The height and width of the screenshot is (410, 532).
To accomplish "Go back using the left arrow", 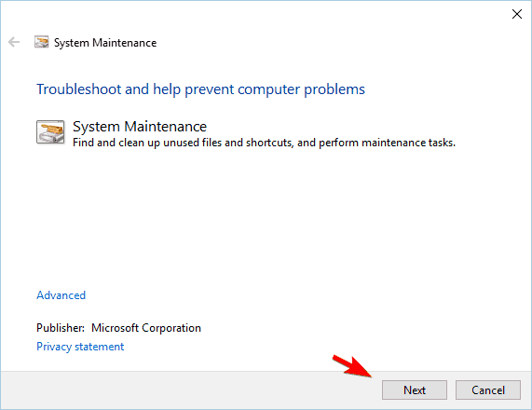I will [x=14, y=42].
